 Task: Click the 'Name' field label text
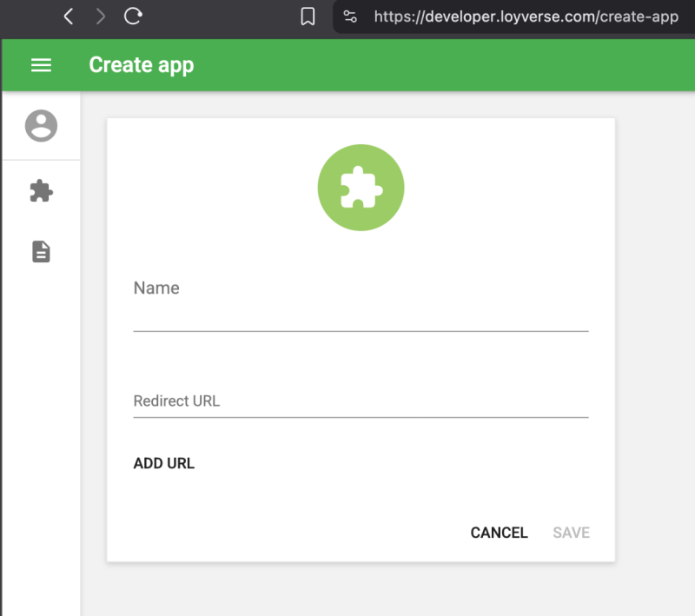click(x=156, y=288)
